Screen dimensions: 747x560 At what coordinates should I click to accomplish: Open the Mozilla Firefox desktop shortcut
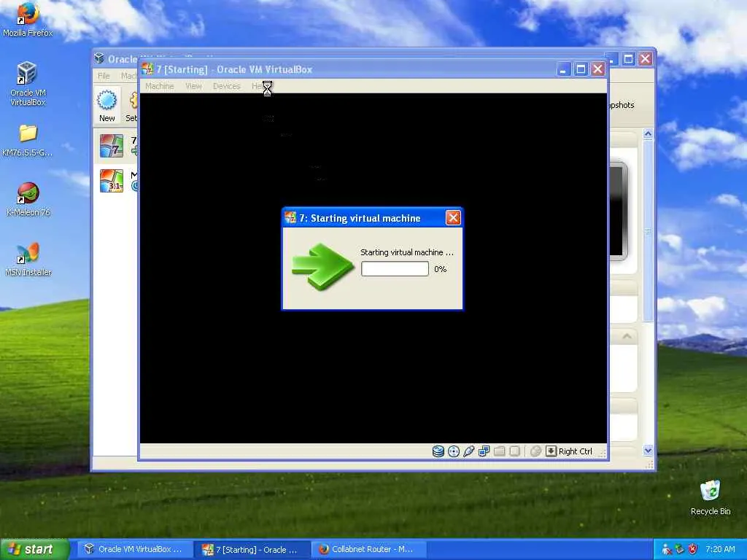(x=28, y=20)
